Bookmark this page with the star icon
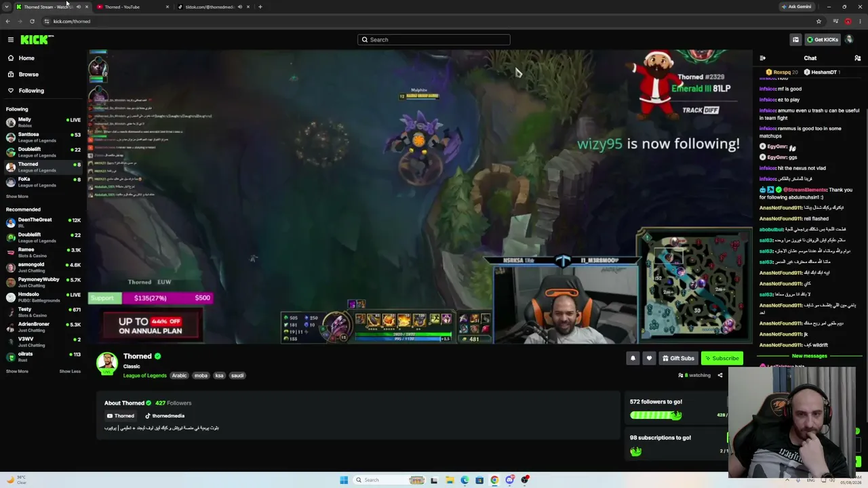The image size is (868, 488). (818, 21)
